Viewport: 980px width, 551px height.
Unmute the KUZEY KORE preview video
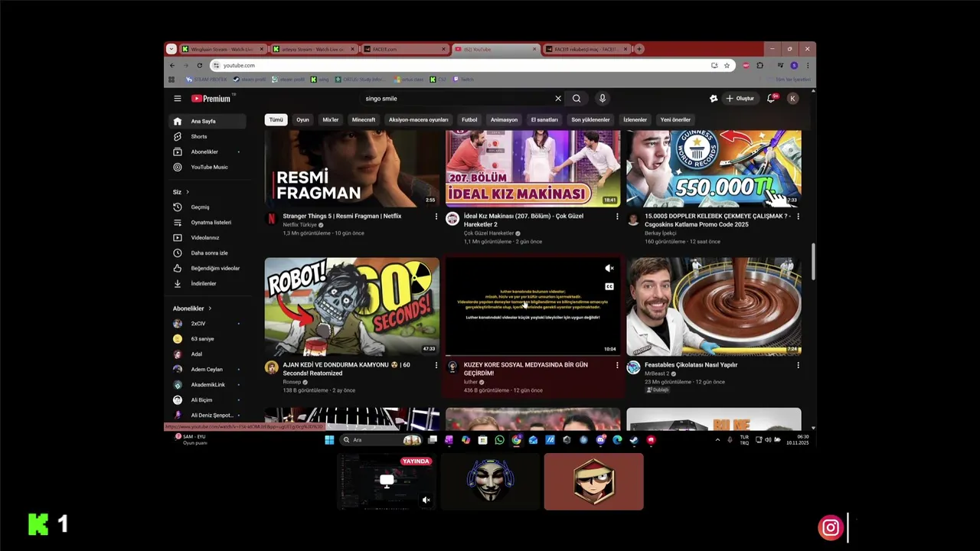pyautogui.click(x=609, y=269)
